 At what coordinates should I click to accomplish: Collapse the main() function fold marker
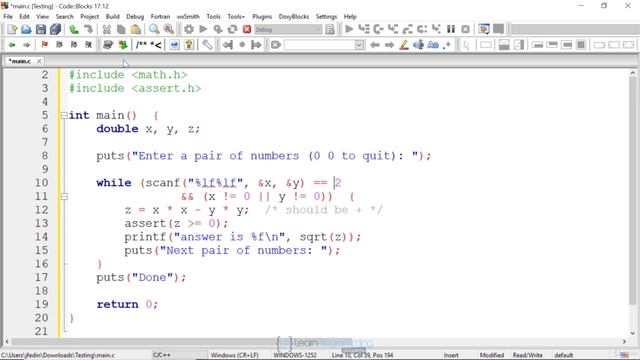pos(64,116)
